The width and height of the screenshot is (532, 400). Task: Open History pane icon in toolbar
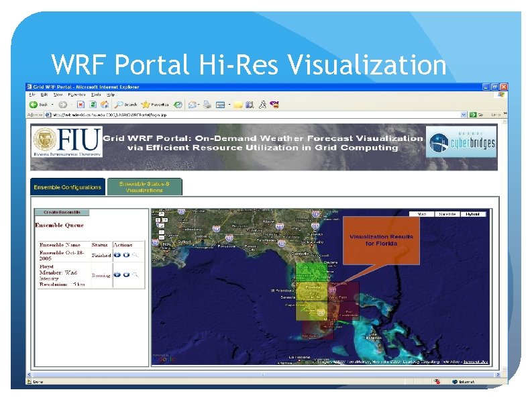click(x=178, y=105)
